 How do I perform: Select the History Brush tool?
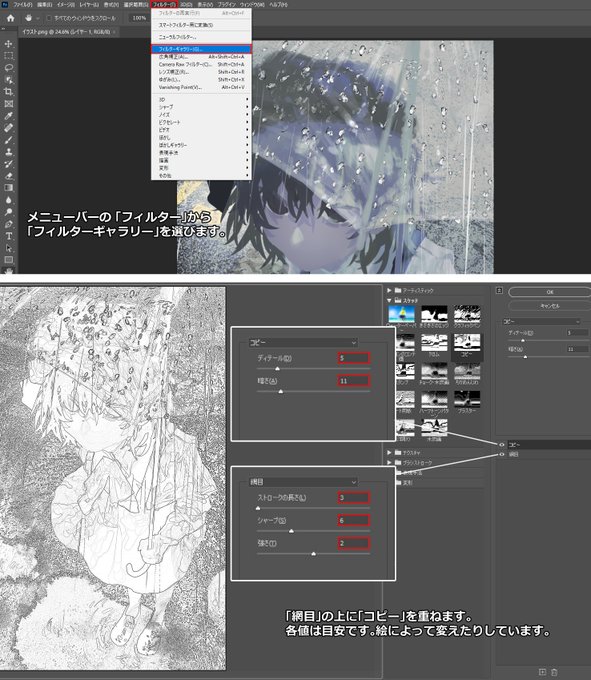point(8,164)
